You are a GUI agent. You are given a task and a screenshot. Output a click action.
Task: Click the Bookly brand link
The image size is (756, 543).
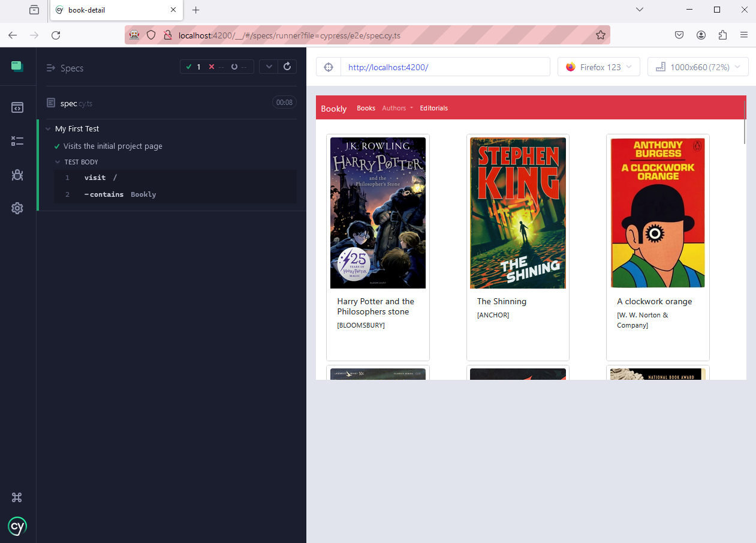pyautogui.click(x=334, y=109)
